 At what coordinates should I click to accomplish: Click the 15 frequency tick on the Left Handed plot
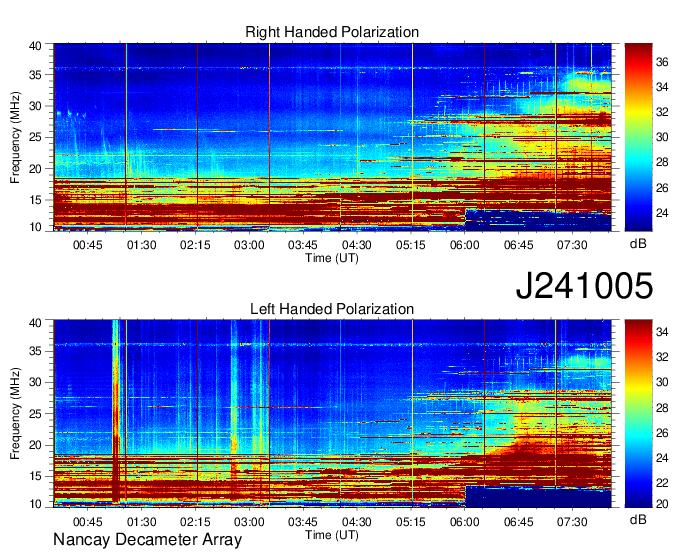click(x=35, y=476)
